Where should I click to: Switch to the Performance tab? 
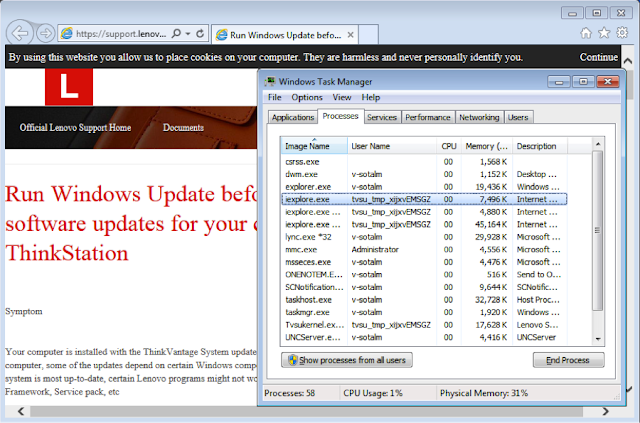(x=427, y=117)
